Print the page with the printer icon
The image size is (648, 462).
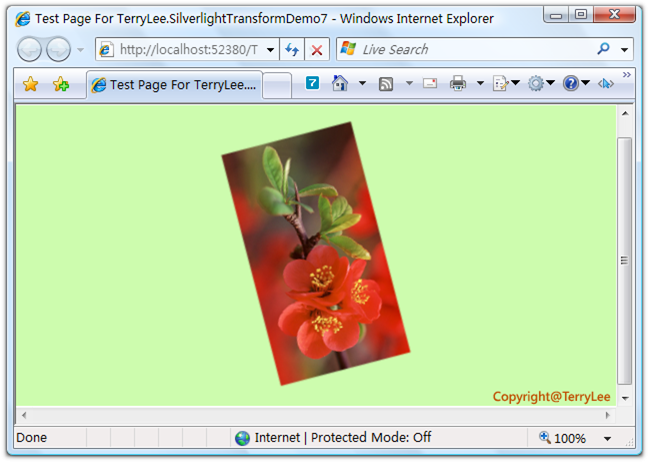pyautogui.click(x=457, y=83)
